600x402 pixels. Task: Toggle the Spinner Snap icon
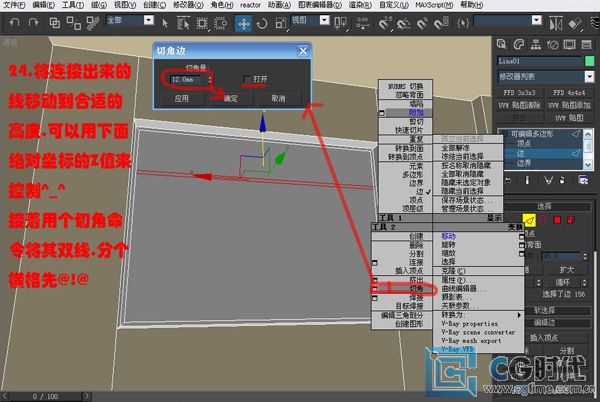441,24
